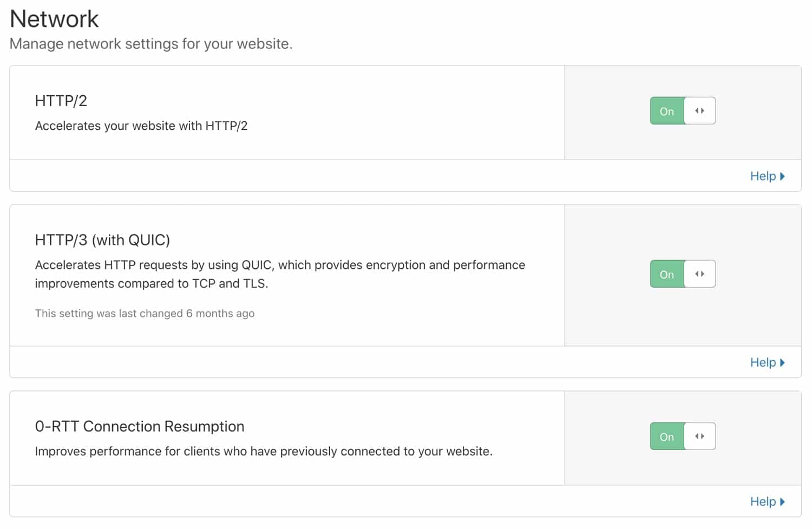
Task: Click the last-changed timestamp under HTTP/3
Action: tap(145, 313)
